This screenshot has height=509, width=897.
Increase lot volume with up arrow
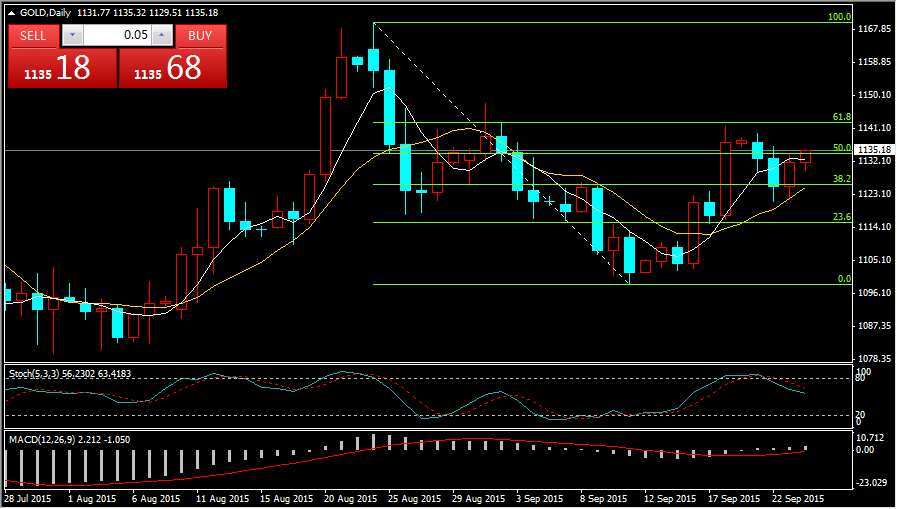click(163, 35)
